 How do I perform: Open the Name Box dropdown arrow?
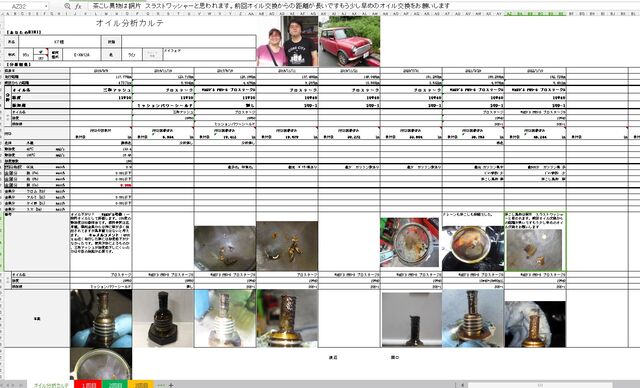pos(46,6)
